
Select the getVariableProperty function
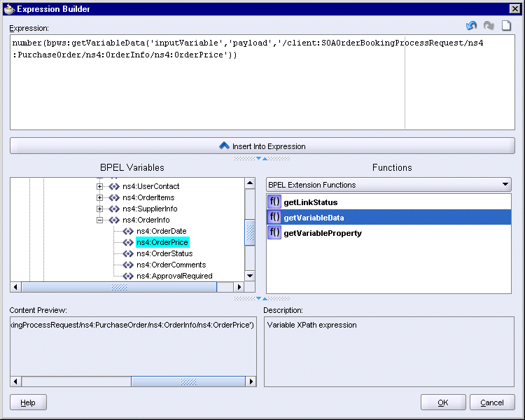(388, 233)
